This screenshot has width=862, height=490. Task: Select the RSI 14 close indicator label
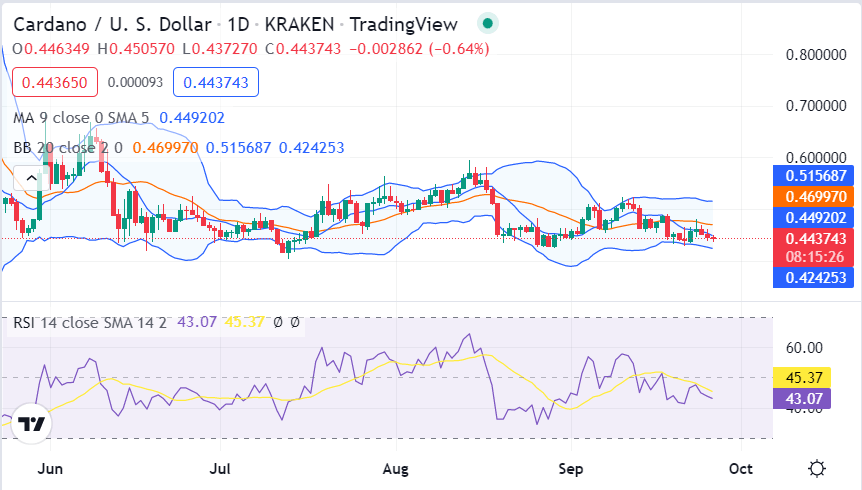90,322
